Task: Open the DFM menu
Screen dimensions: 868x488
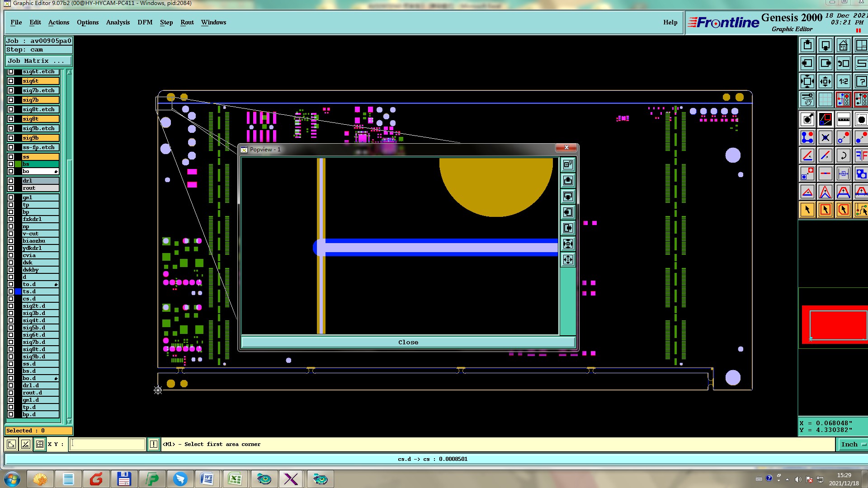Action: click(145, 22)
